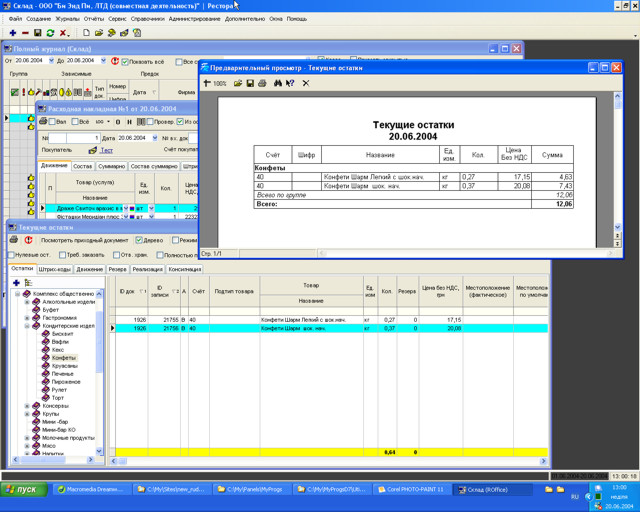Collapse the Кондитерские изделия tree node
The width and height of the screenshot is (640, 512).
click(27, 325)
